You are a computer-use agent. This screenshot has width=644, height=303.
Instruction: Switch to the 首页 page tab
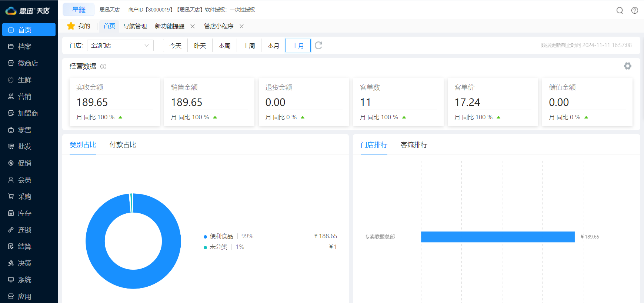(x=109, y=26)
